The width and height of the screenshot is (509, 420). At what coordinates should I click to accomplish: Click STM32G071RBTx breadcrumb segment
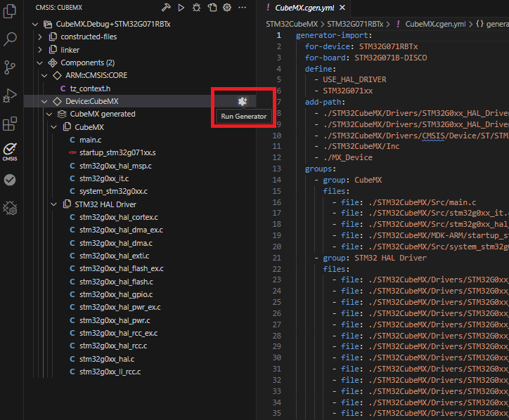click(355, 25)
